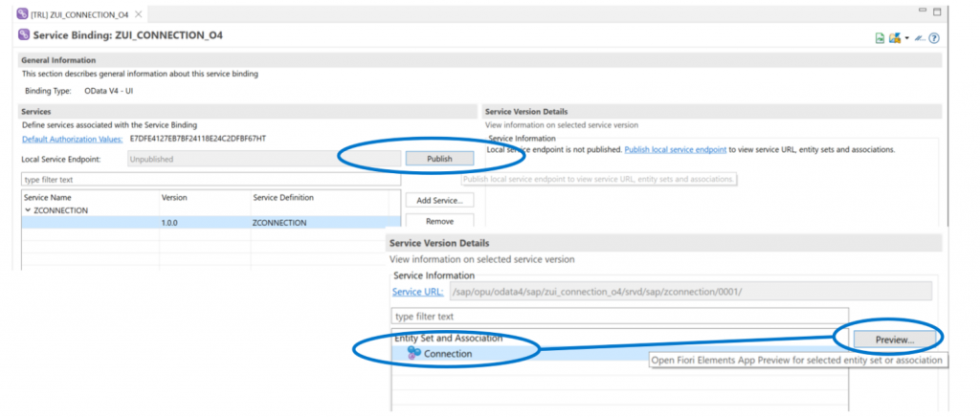
Task: Click the OData V4 - UI binding type text
Action: point(109,91)
